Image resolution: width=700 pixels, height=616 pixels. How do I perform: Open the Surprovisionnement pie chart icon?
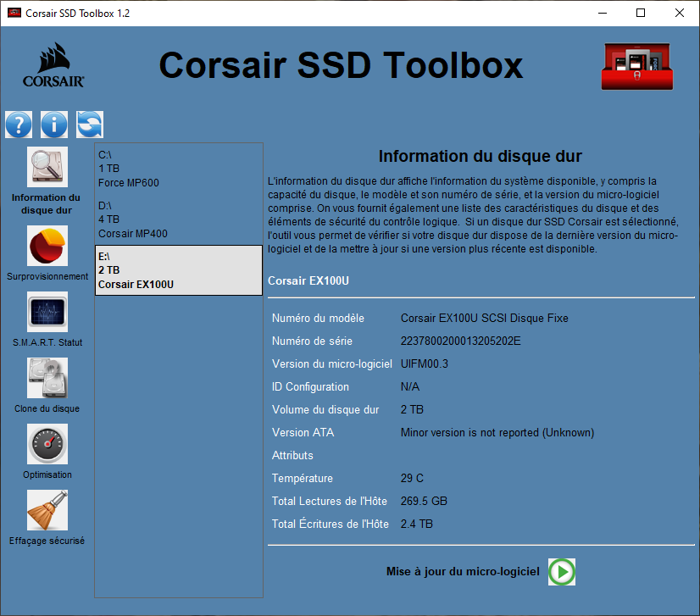[x=47, y=246]
